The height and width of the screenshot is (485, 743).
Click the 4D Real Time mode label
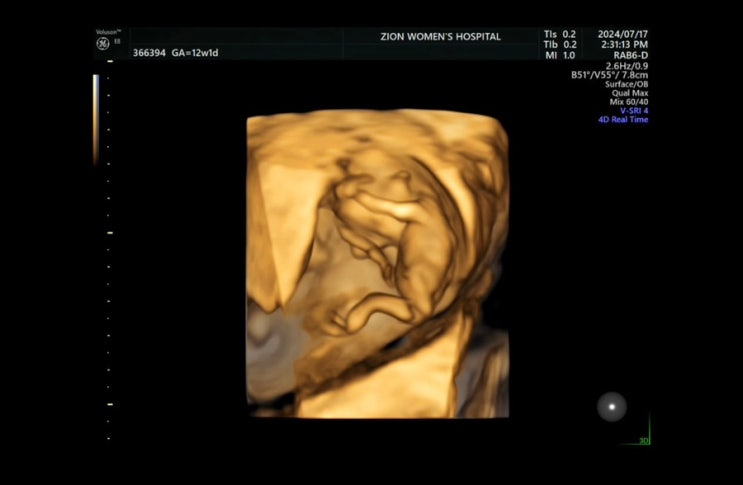(623, 119)
